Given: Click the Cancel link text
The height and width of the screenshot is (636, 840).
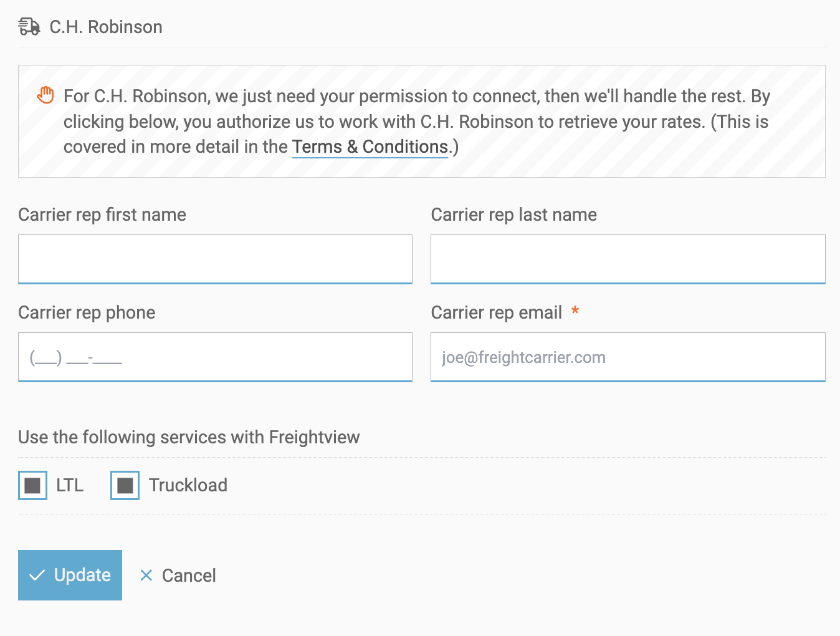Looking at the screenshot, I should pos(189,575).
